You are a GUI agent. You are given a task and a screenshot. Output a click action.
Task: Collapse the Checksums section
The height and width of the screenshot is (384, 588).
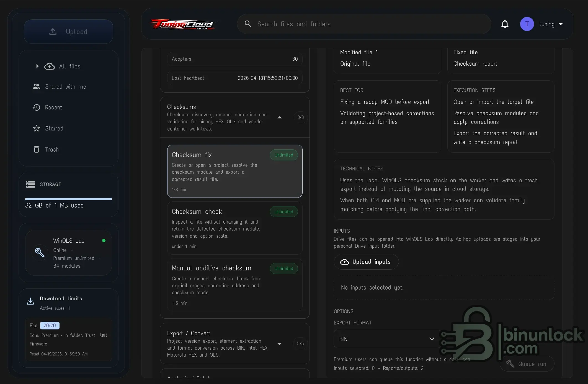coord(280,117)
